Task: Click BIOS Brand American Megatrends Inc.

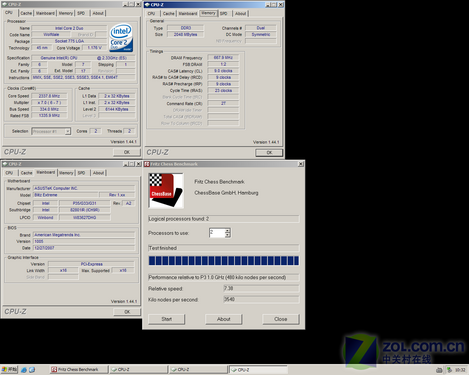Action: [84, 235]
